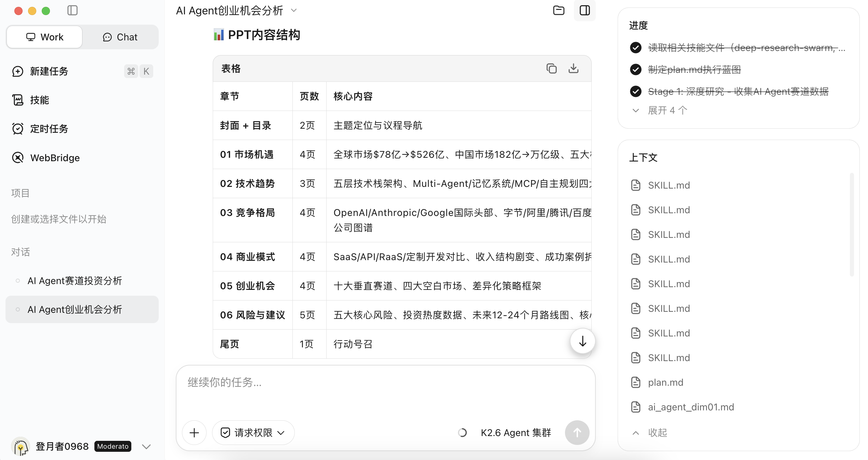Download the table with the download icon
The width and height of the screenshot is (868, 460).
(574, 68)
